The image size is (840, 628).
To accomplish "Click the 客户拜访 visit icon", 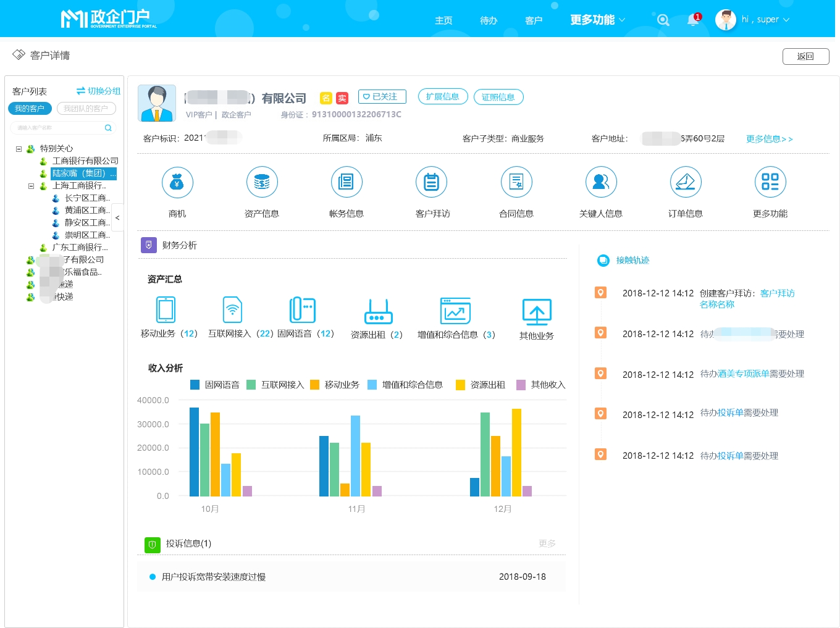I will click(x=431, y=182).
